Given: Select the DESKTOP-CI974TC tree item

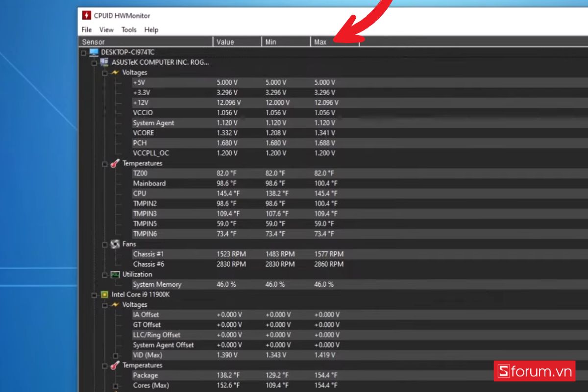Looking at the screenshot, I should coord(127,52).
